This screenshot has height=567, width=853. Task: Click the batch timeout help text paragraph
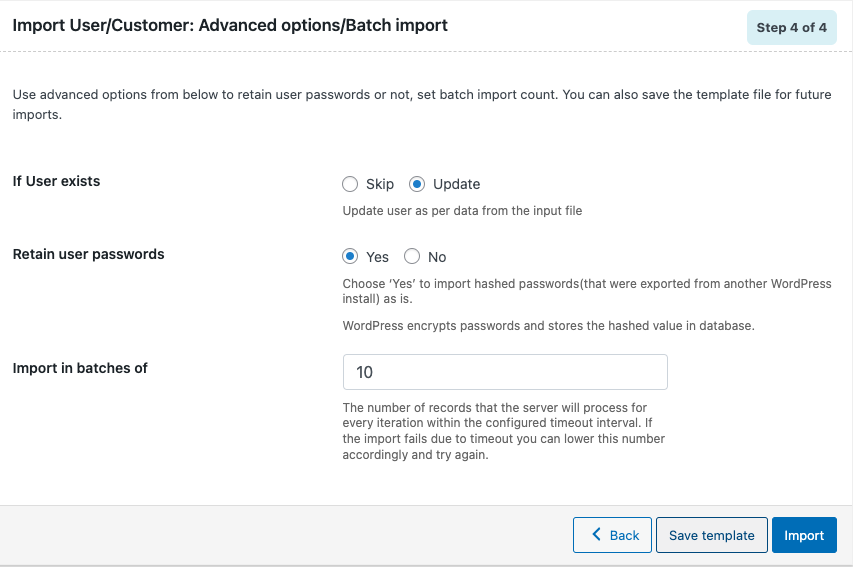(504, 431)
